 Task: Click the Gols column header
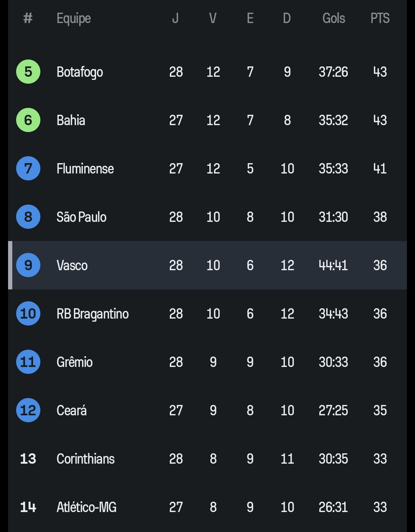(x=334, y=18)
